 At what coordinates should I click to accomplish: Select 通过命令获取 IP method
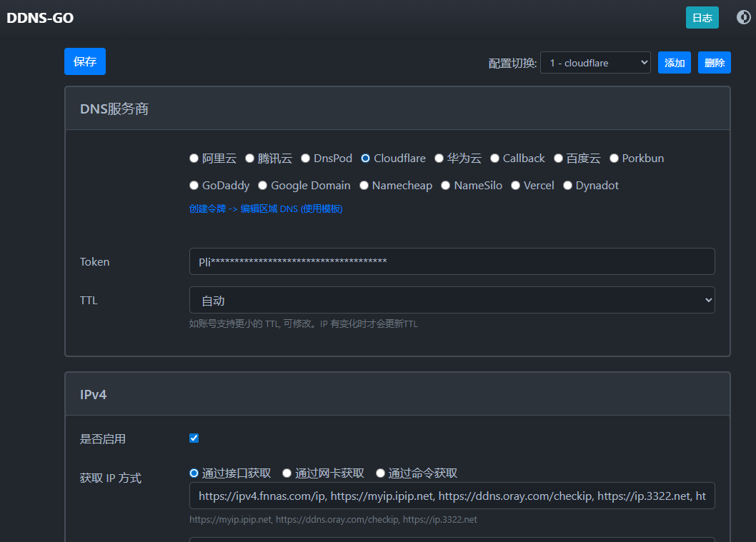point(380,473)
